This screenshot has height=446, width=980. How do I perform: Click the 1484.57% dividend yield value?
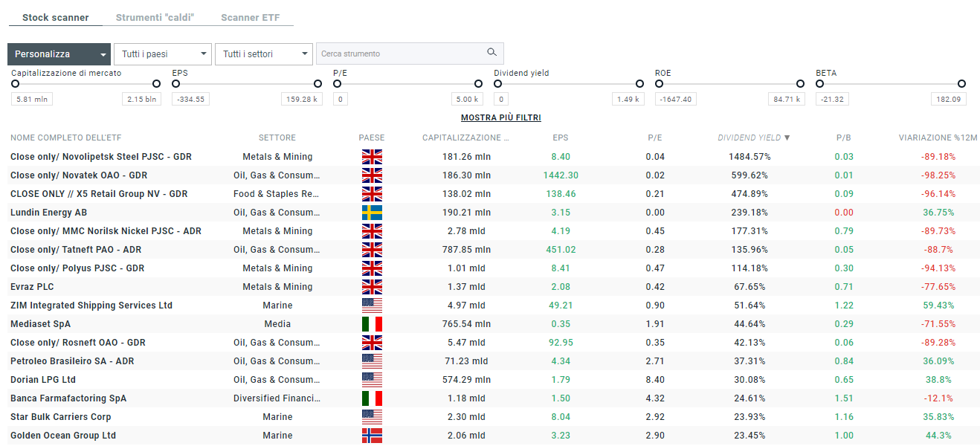pyautogui.click(x=749, y=157)
